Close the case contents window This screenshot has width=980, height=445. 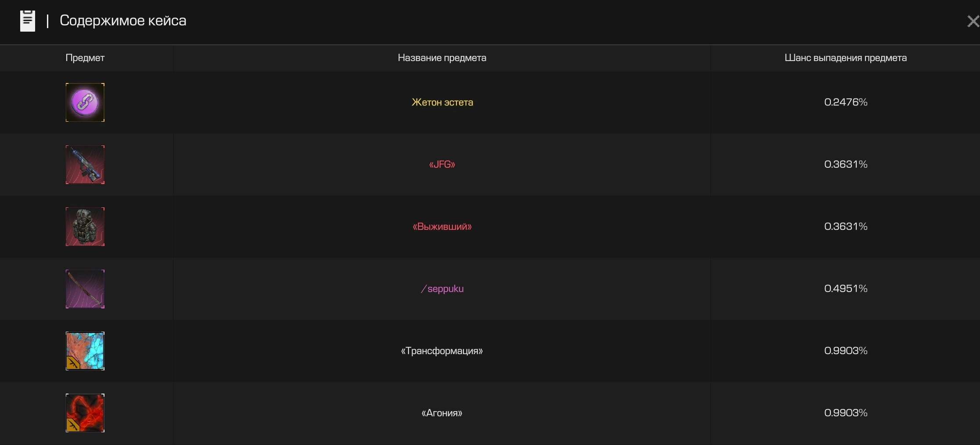tap(973, 21)
